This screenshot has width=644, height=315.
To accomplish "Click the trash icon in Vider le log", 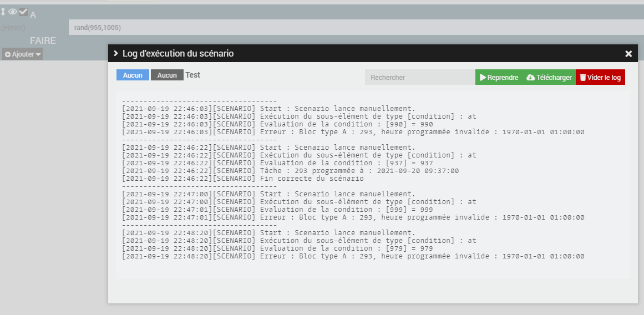I will (583, 78).
